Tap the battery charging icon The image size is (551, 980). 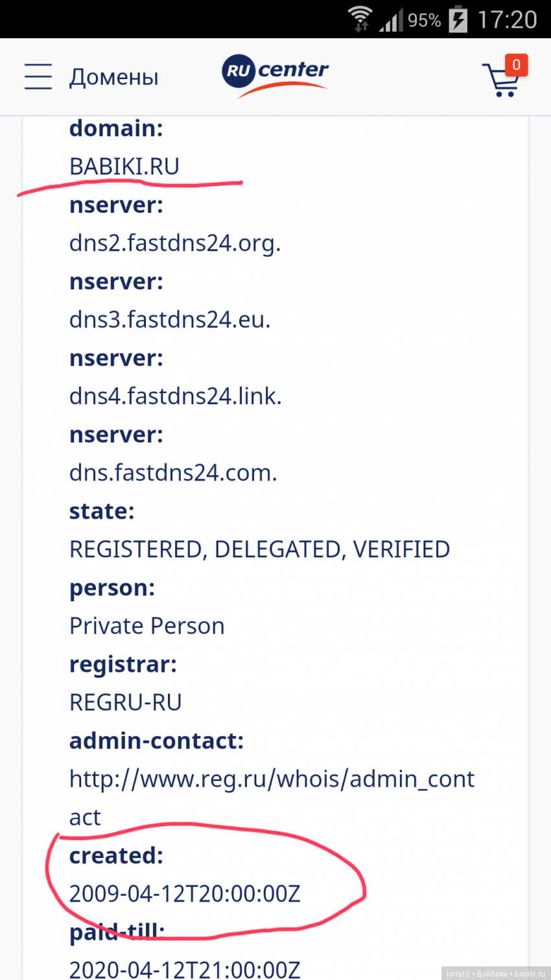coord(458,19)
